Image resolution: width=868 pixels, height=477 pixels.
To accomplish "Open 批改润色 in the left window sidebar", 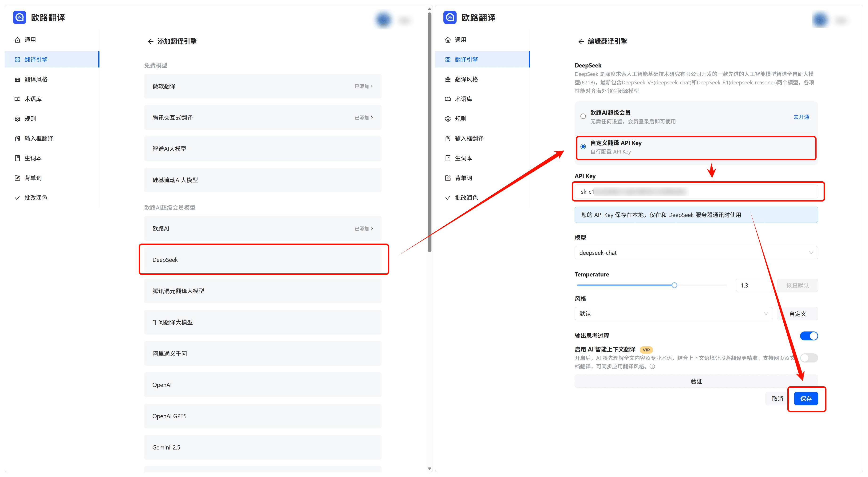I will click(x=52, y=198).
